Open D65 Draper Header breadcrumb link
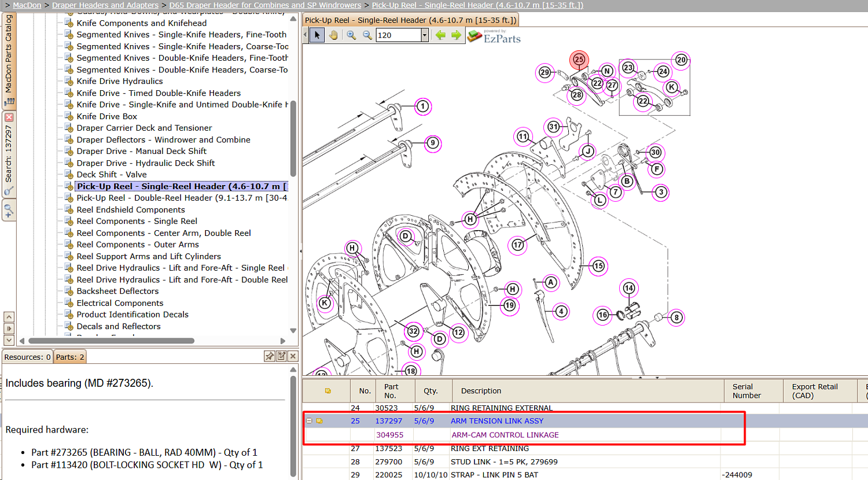 click(265, 5)
